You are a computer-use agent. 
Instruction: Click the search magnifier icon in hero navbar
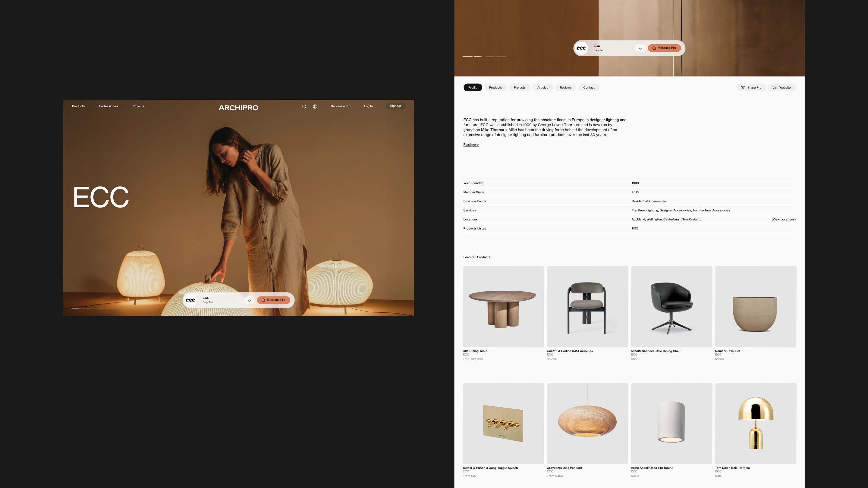pyautogui.click(x=304, y=106)
